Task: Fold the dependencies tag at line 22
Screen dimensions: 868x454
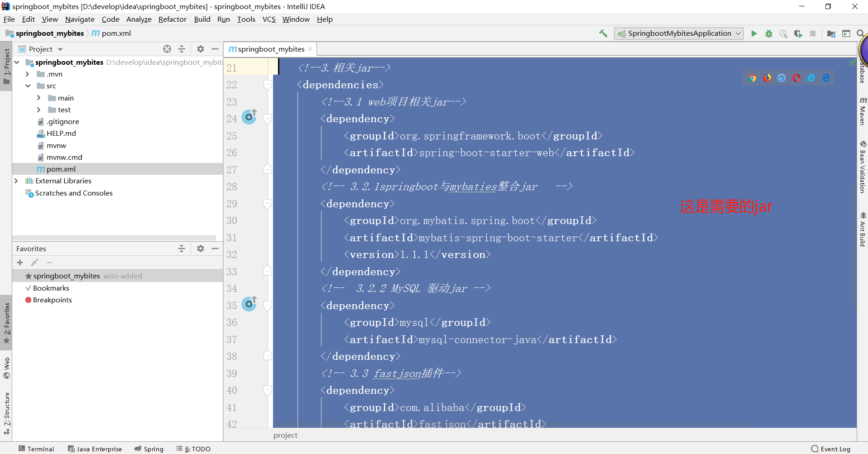Action: coord(268,85)
